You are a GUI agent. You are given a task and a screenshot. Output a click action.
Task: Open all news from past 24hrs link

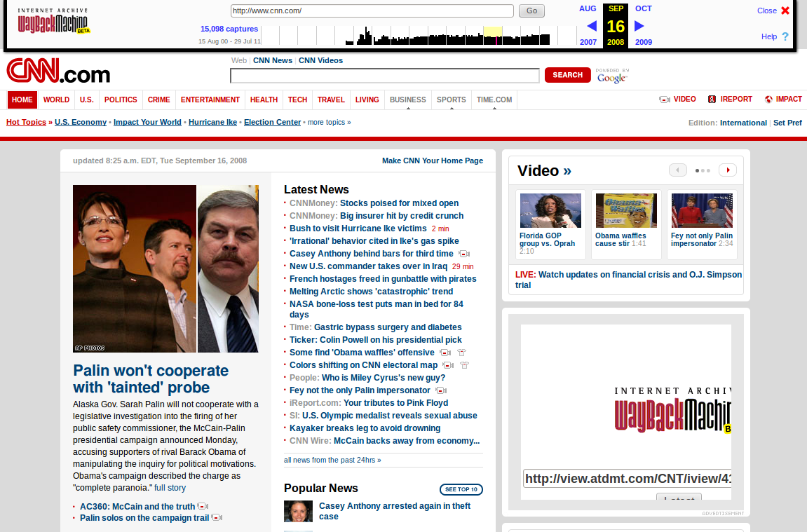[332, 460]
